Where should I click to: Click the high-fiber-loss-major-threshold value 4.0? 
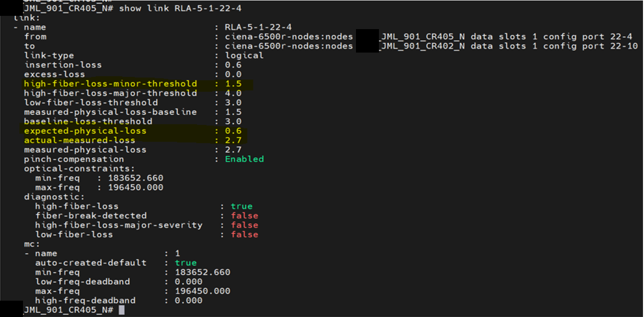pyautogui.click(x=233, y=93)
